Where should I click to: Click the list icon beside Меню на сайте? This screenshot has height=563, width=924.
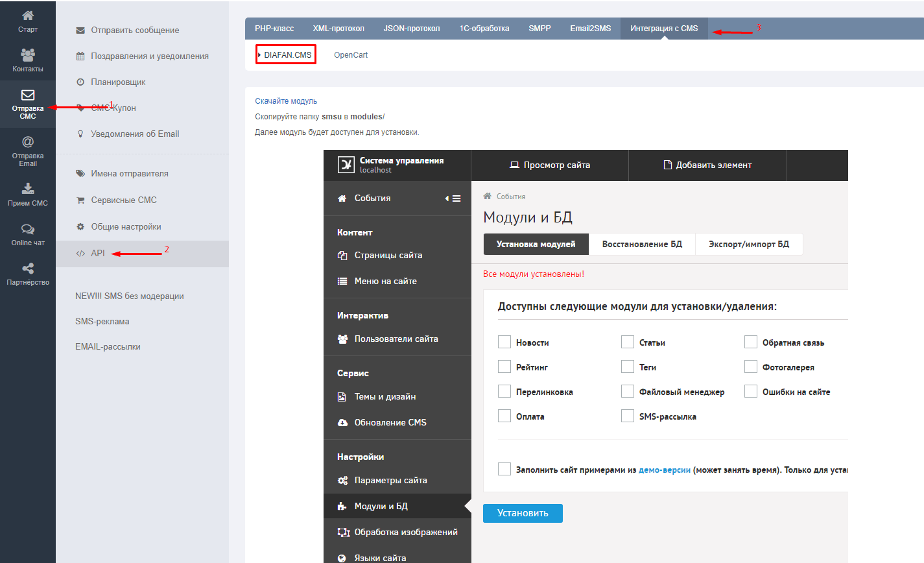pos(342,281)
